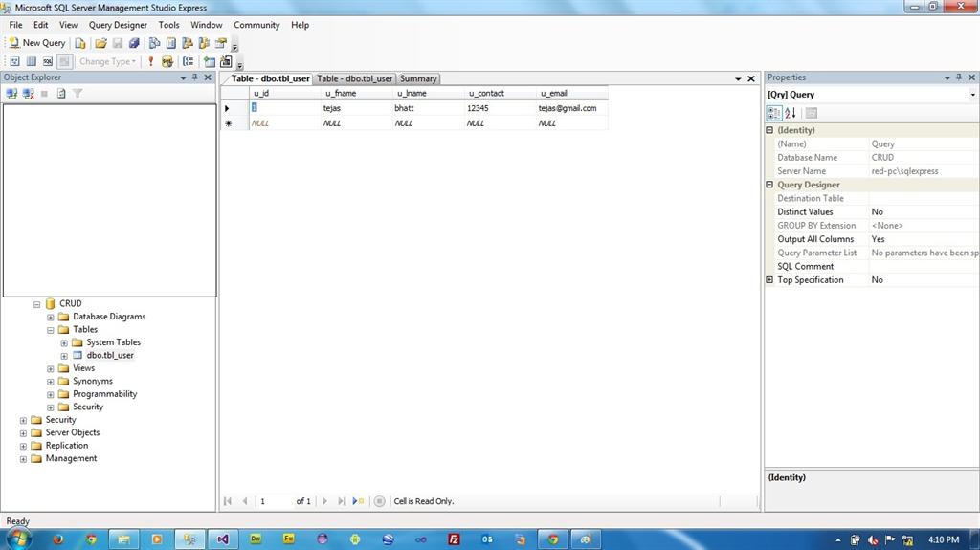Click the Add Table icon
Viewport: 980px width, 550px height.
210,61
